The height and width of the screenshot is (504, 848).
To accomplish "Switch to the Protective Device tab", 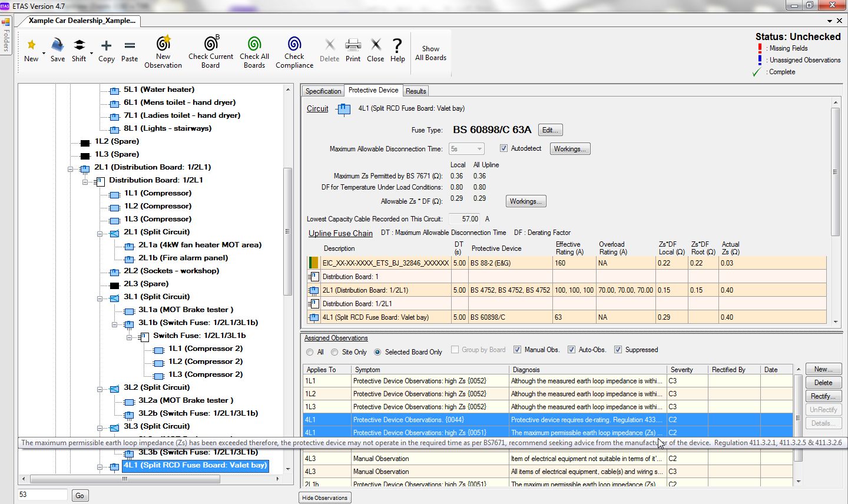I will 373,90.
